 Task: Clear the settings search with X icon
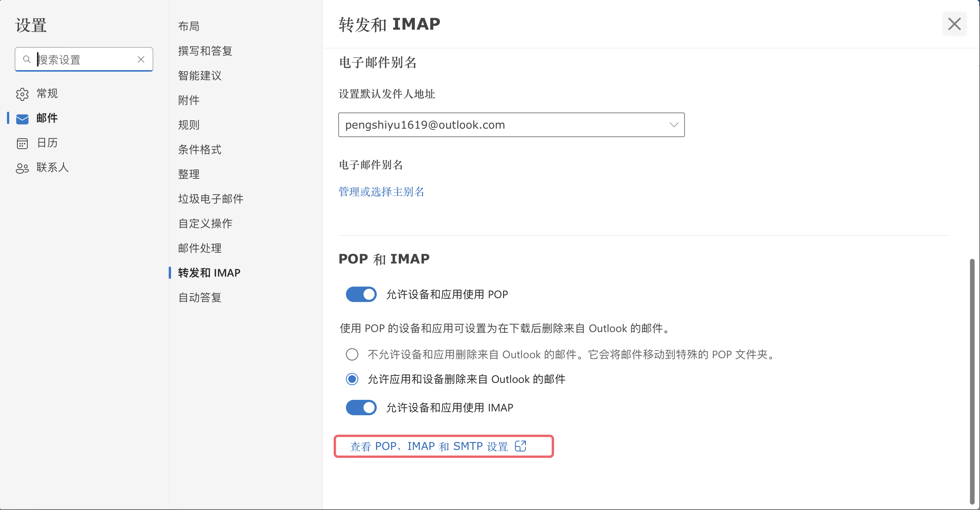tap(141, 59)
